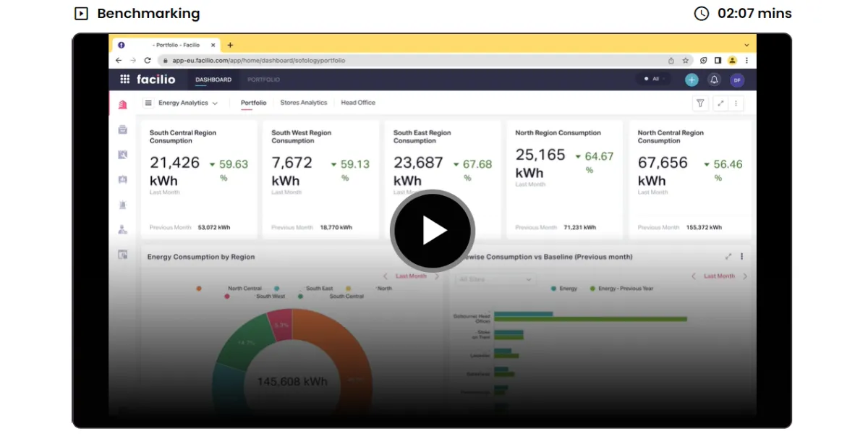Screen dimensions: 868x434
Task: Click the 145,608 kWh donut total
Action: [x=292, y=381]
